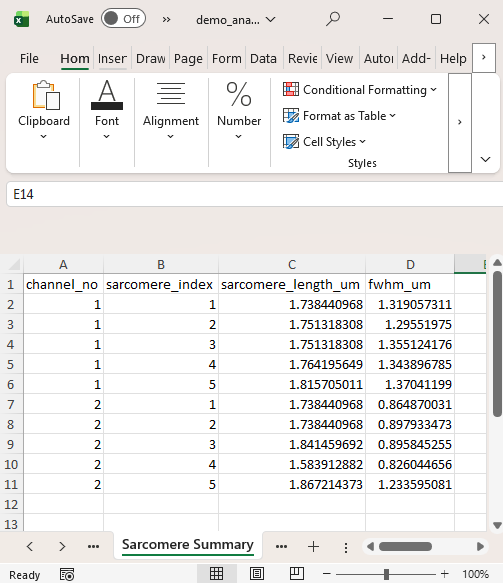Open the Formulas tab
This screenshot has height=583, width=503.
click(x=226, y=58)
